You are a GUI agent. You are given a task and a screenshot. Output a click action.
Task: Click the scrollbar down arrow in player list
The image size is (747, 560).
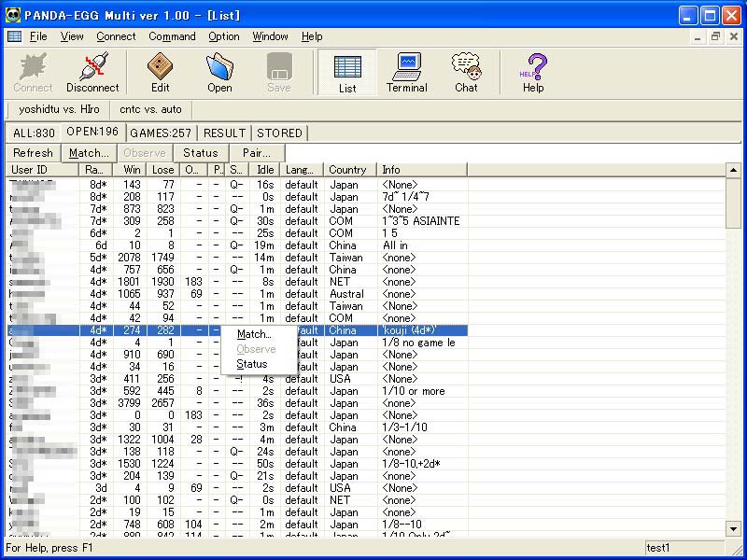pyautogui.click(x=733, y=529)
